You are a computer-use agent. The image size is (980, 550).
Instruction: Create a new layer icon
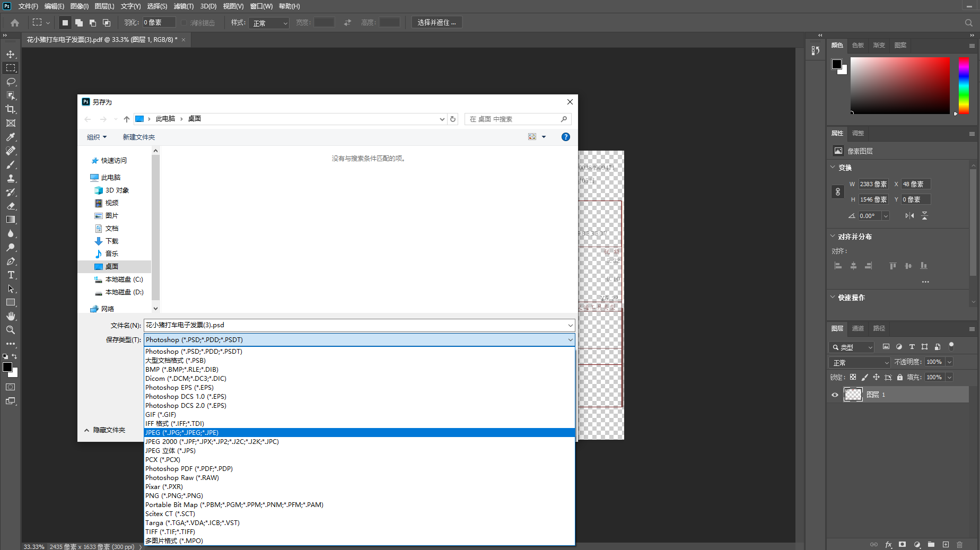[946, 544]
